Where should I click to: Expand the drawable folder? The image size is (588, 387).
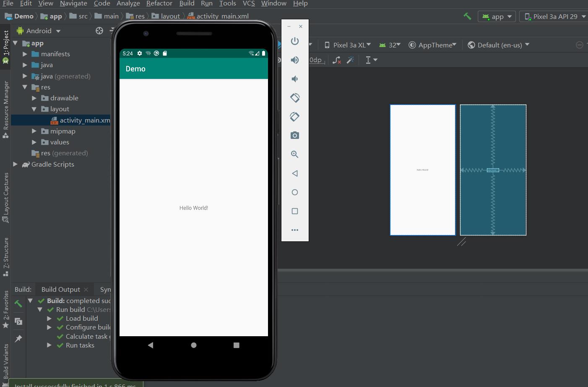click(34, 98)
